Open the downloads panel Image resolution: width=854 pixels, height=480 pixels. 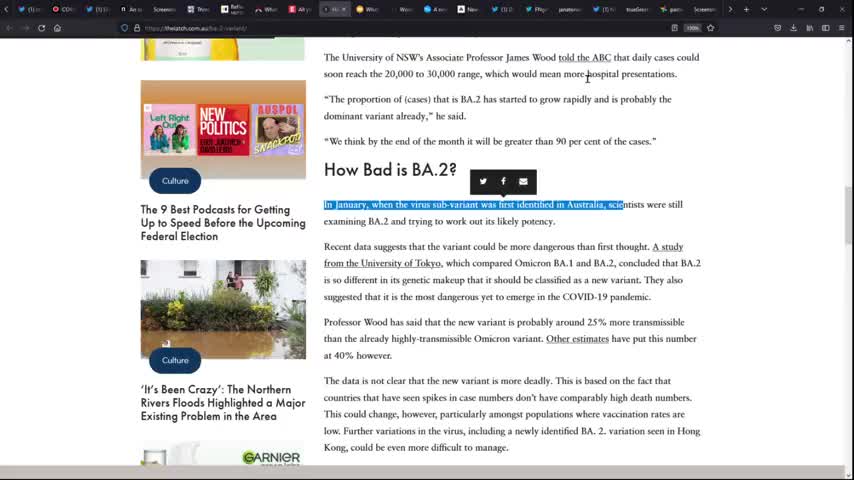[x=794, y=28]
